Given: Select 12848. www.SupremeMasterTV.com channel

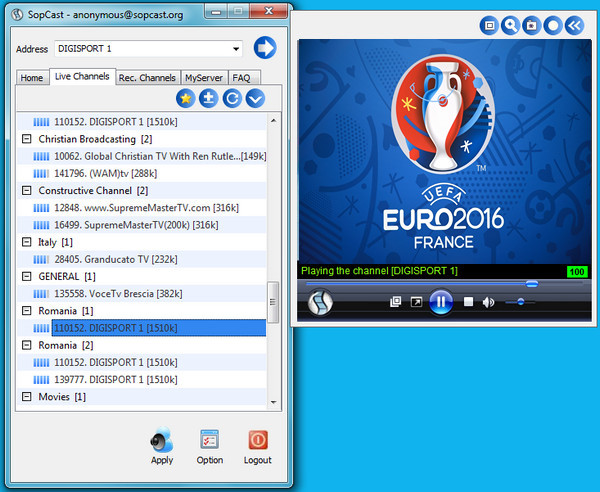Looking at the screenshot, I should (x=142, y=208).
